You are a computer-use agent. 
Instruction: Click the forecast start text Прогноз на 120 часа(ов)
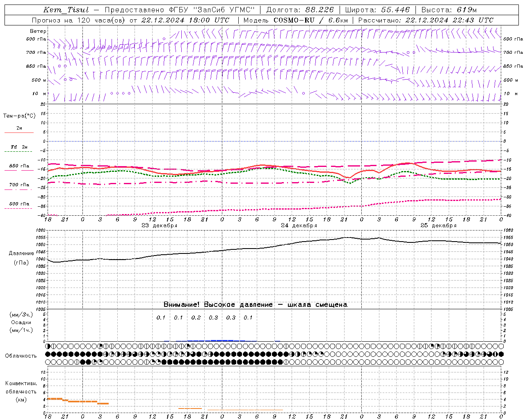[79, 20]
